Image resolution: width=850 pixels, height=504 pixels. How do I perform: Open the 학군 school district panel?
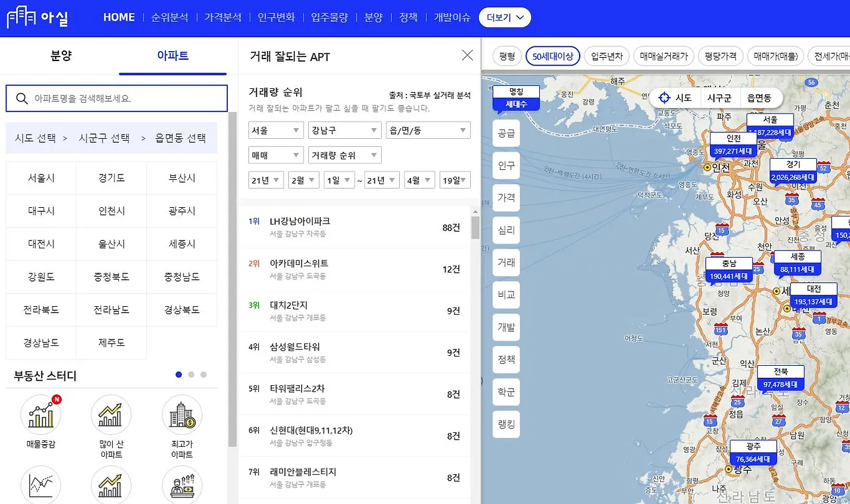click(505, 392)
